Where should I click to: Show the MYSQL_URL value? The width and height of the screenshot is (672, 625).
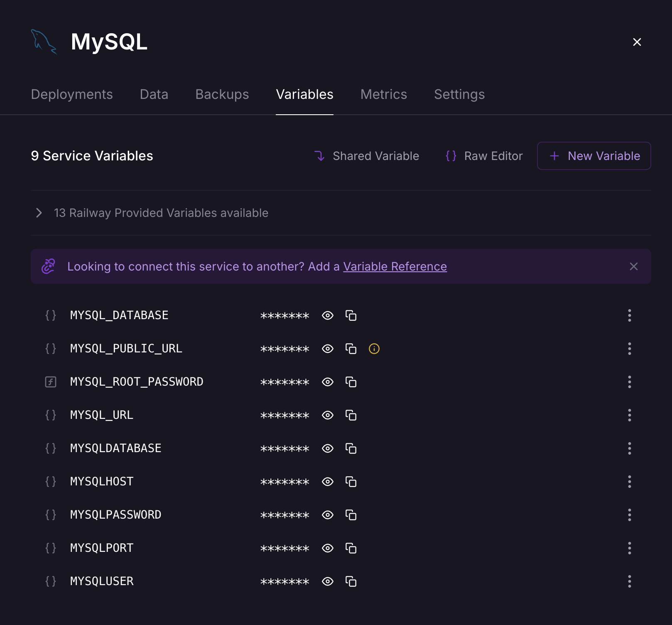(x=328, y=415)
